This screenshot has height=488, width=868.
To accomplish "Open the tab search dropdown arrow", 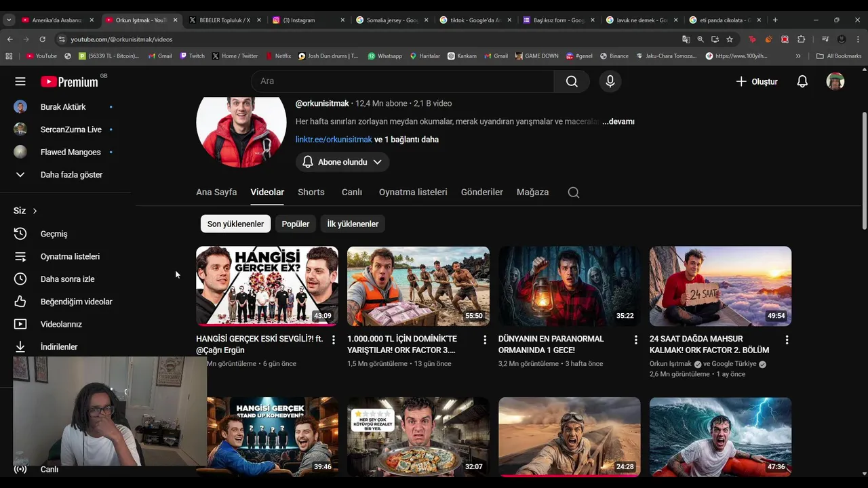I will pos(9,20).
